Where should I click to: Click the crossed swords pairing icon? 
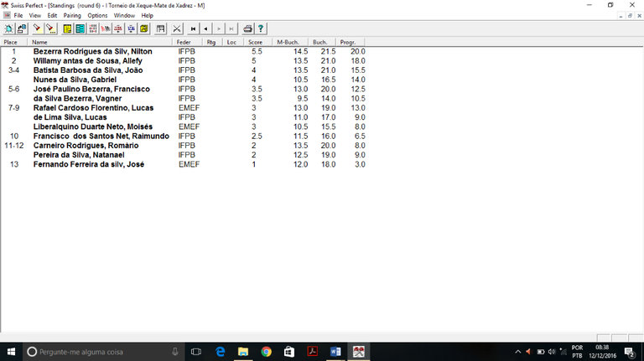[177, 28]
